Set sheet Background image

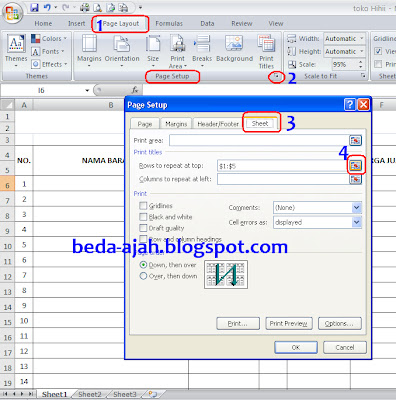(x=234, y=49)
